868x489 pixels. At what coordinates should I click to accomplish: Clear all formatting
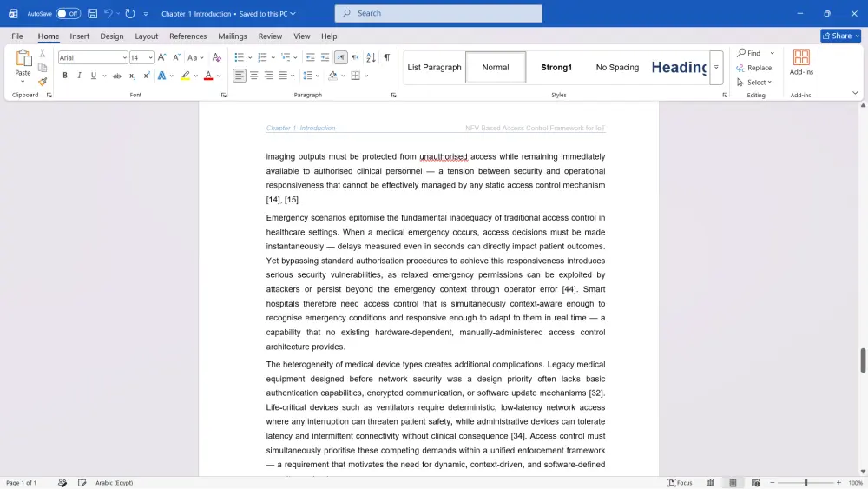point(217,57)
